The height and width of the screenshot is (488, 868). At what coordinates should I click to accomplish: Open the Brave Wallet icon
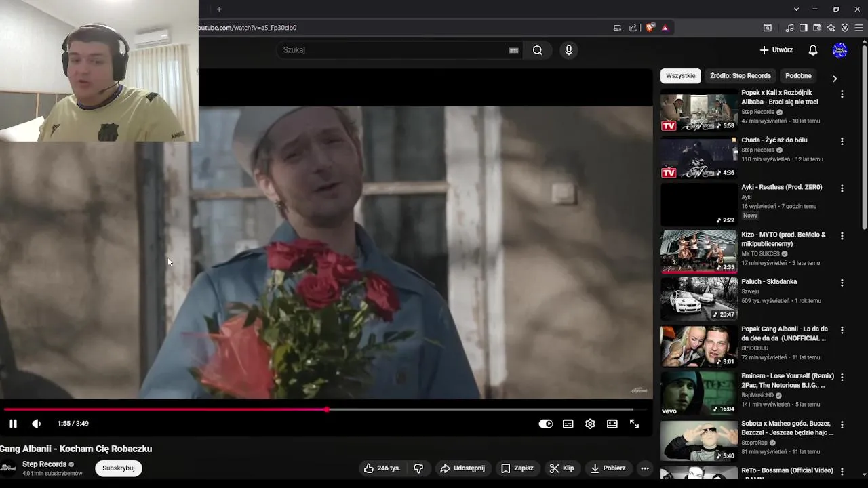(x=817, y=28)
